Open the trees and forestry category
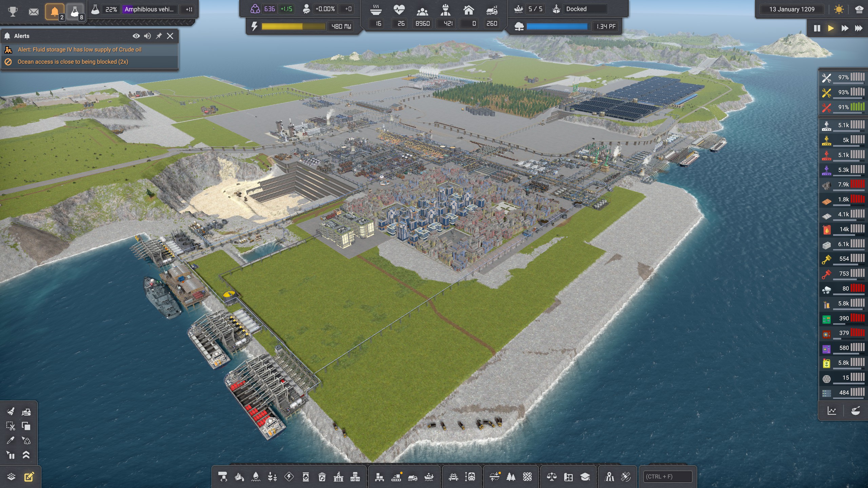Viewport: 868px width, 488px height. click(511, 477)
